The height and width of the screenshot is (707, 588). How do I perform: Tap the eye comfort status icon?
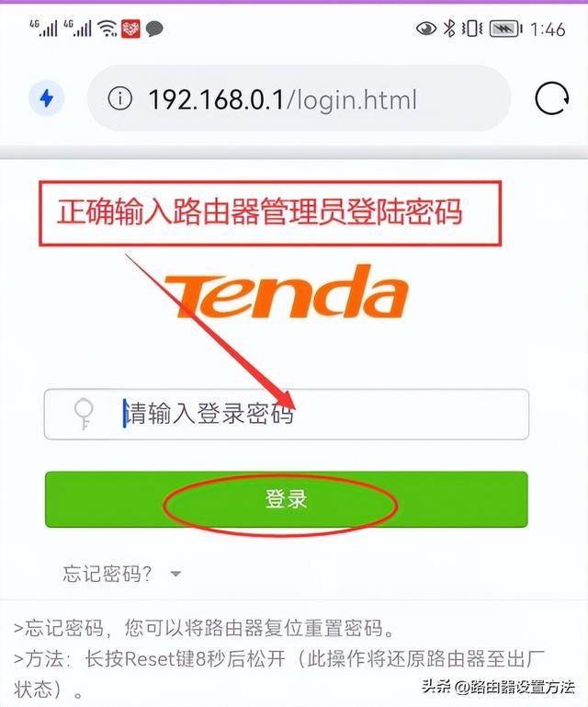tap(425, 29)
